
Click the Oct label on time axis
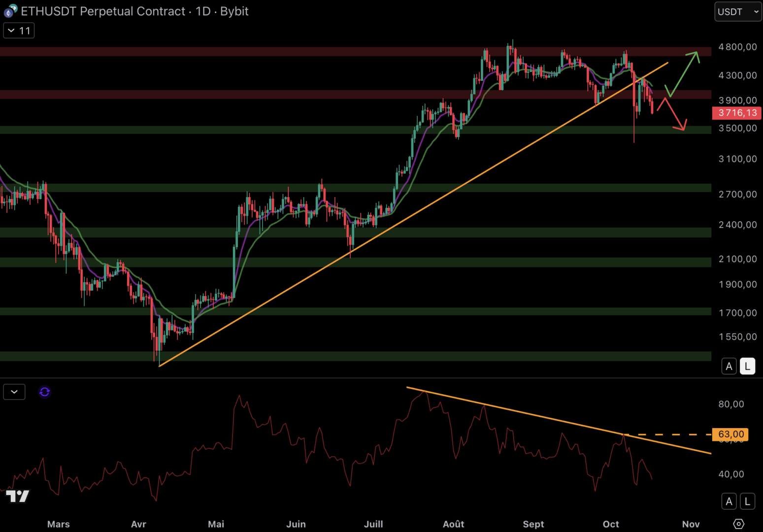click(x=611, y=524)
